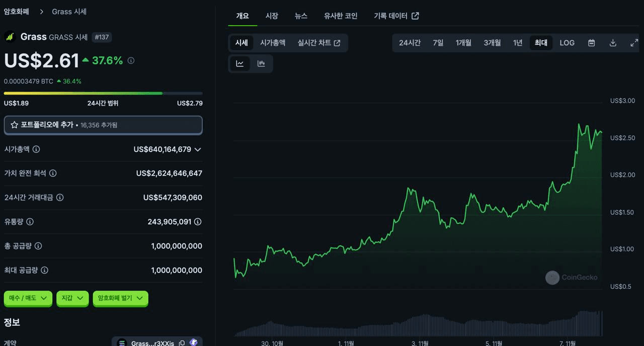Select 1년 time range
This screenshot has height=346, width=644.
pos(518,43)
